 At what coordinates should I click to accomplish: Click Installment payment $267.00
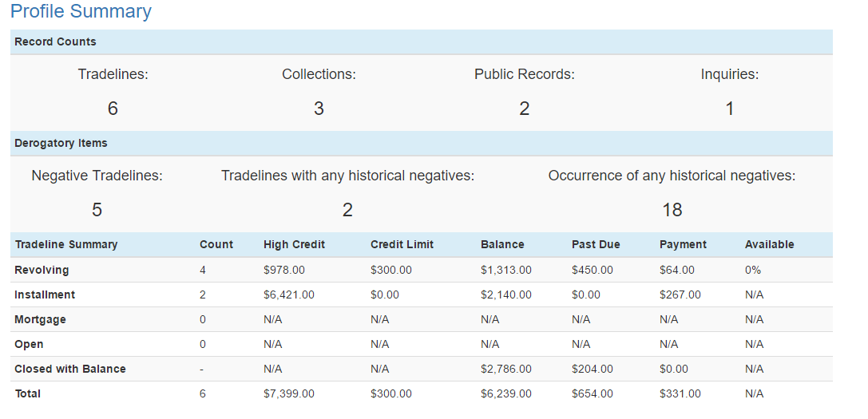coord(680,295)
